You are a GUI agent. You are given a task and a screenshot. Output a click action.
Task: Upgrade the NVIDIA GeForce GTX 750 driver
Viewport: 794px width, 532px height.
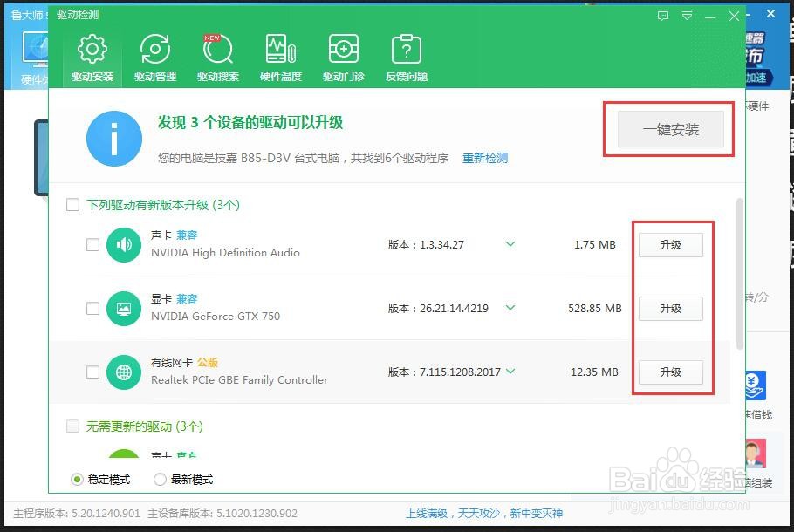(670, 309)
